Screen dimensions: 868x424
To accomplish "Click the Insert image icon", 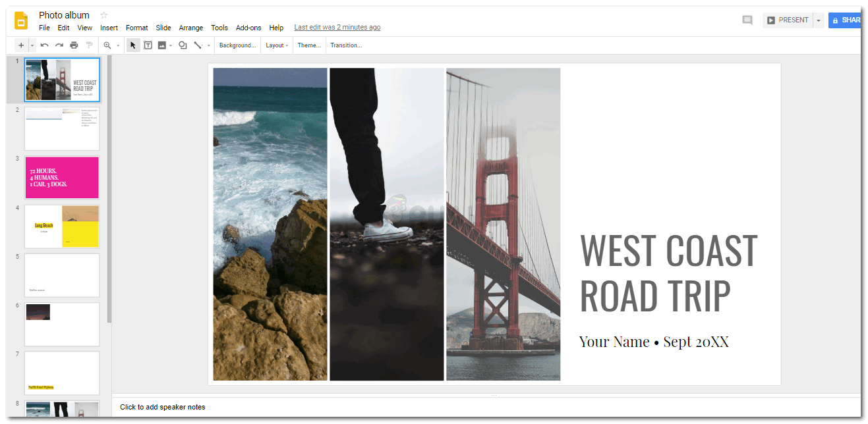I will point(161,45).
